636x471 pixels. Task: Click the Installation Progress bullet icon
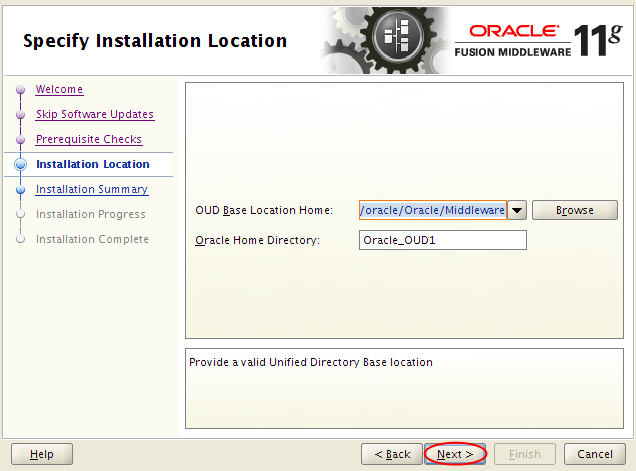(20, 214)
